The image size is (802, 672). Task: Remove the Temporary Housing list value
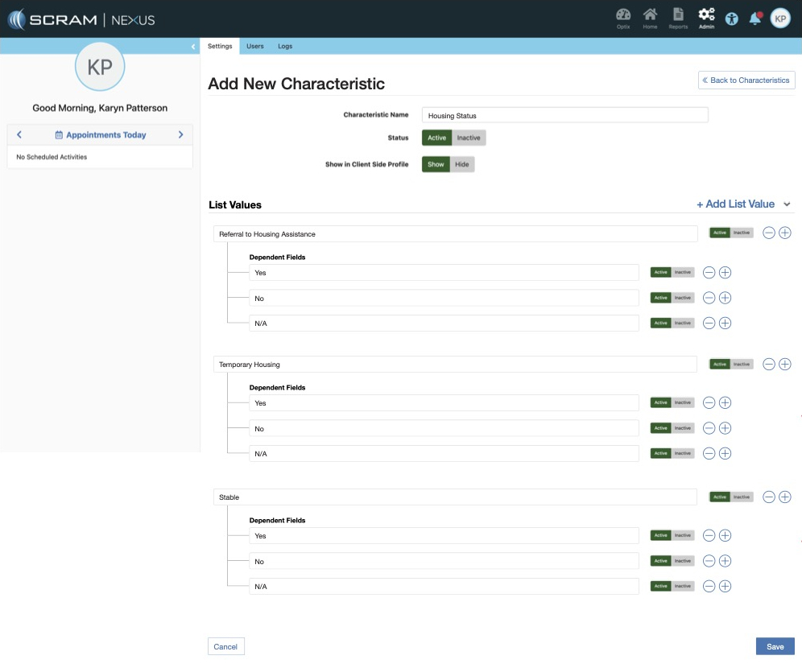769,364
